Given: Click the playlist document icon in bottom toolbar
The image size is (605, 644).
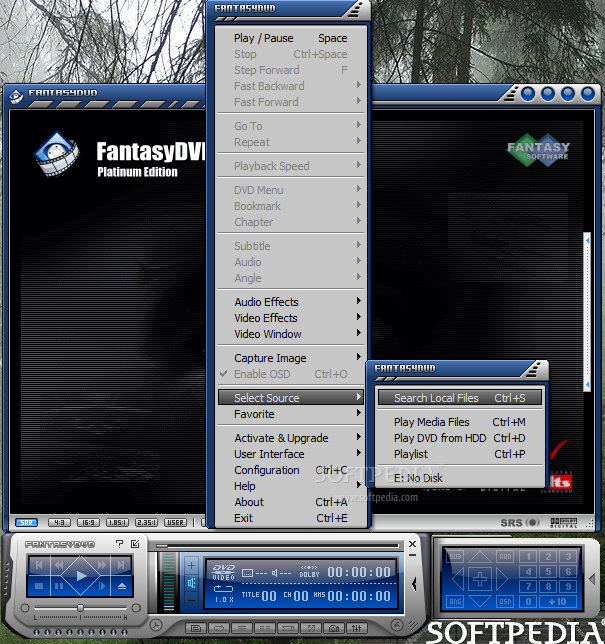Looking at the screenshot, I should (x=196, y=628).
